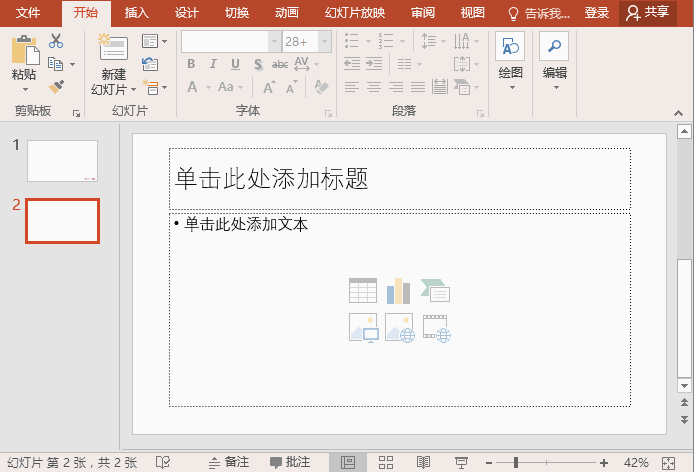This screenshot has height=472, width=694.
Task: Open the Text Direction dropdown
Action: 466,41
